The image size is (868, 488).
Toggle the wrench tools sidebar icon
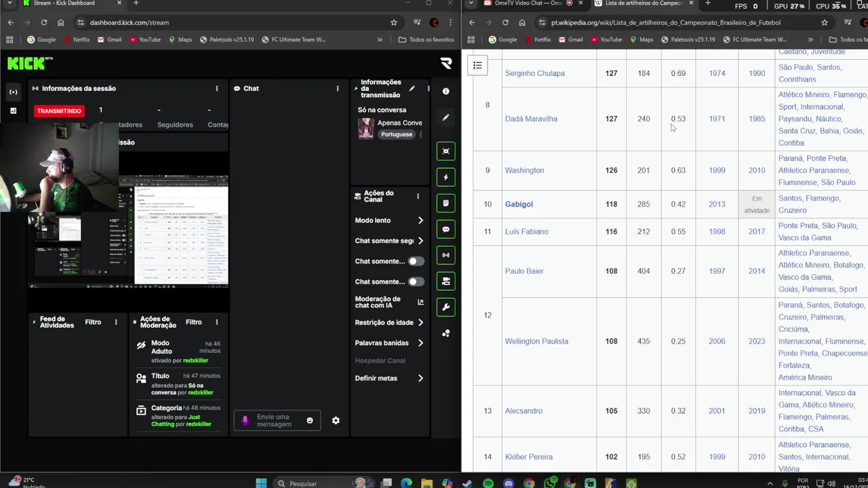pyautogui.click(x=446, y=307)
